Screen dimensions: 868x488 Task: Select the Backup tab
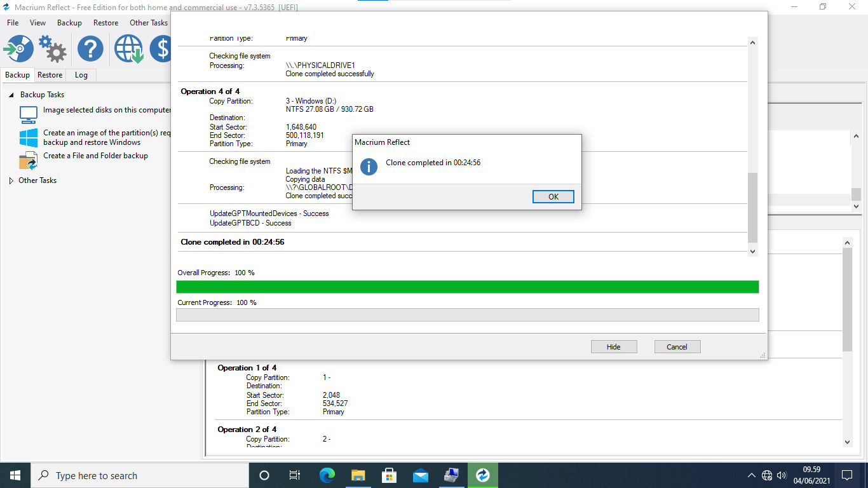tap(18, 74)
